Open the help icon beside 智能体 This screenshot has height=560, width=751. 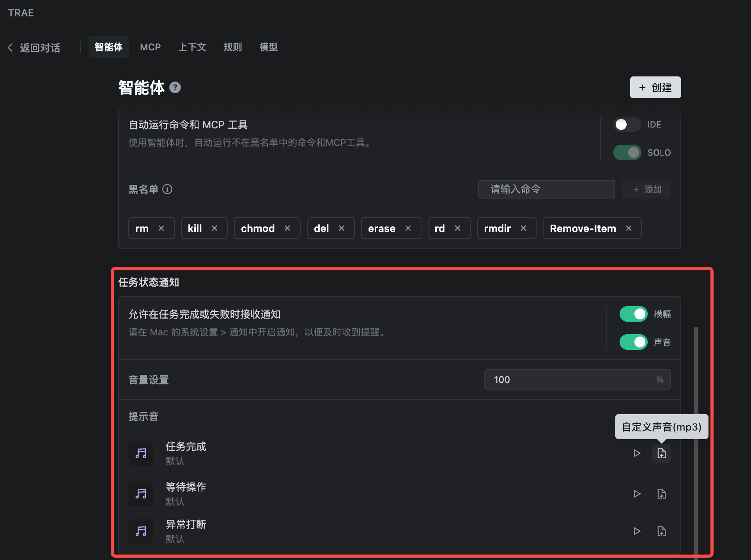[175, 88]
